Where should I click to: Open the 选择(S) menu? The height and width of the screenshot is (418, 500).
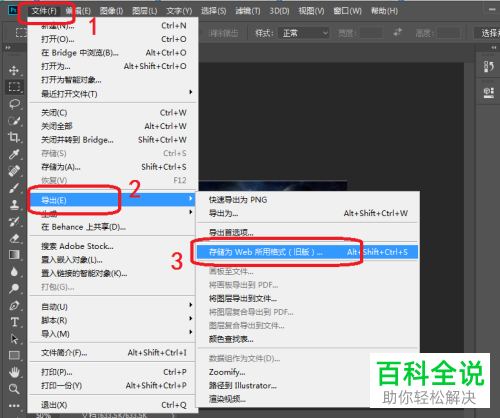coord(214,11)
